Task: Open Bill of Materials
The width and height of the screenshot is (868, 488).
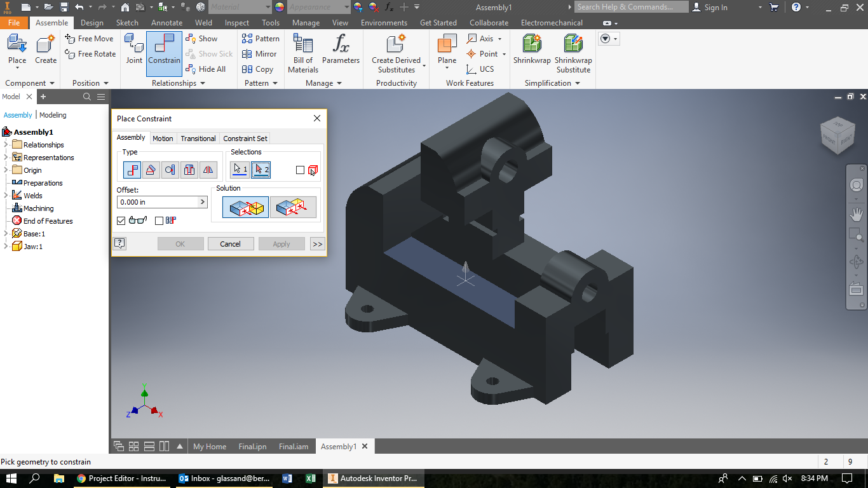Action: coord(303,53)
